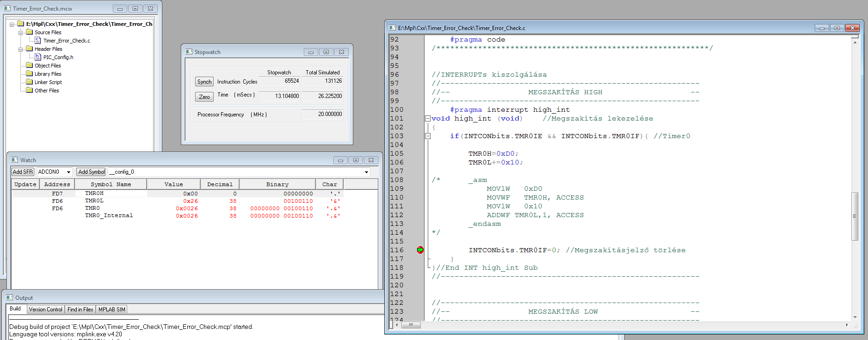Click the PIC_Config.h file icon

coord(38,57)
